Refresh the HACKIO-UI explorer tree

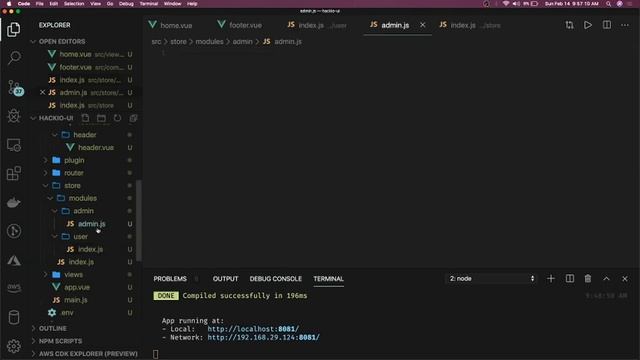pyautogui.click(x=118, y=118)
